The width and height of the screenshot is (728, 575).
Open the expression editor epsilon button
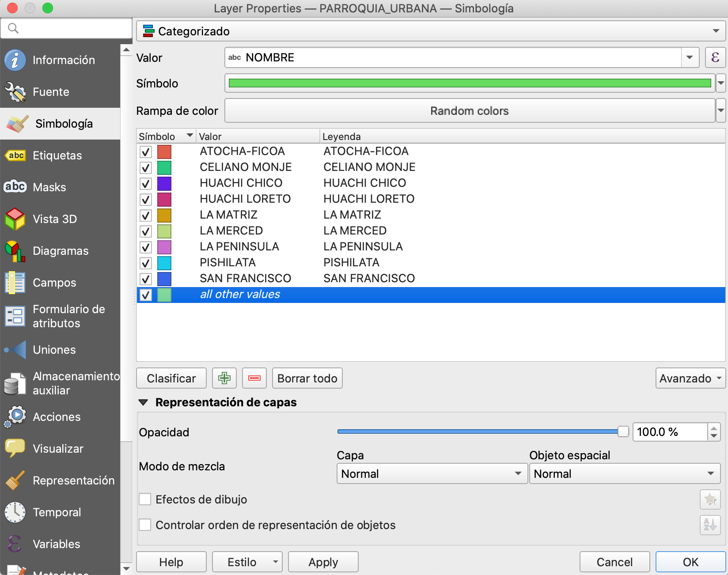point(715,57)
